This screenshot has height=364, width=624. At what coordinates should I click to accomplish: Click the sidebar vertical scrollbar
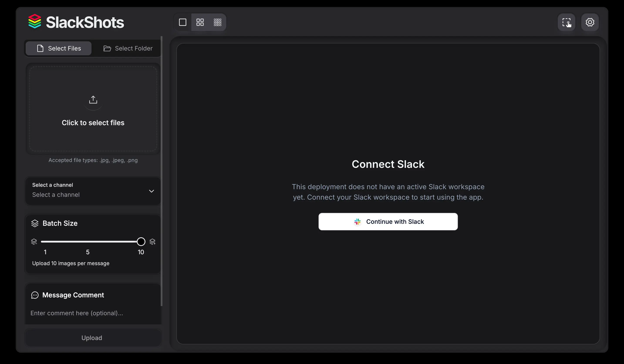coord(162,171)
